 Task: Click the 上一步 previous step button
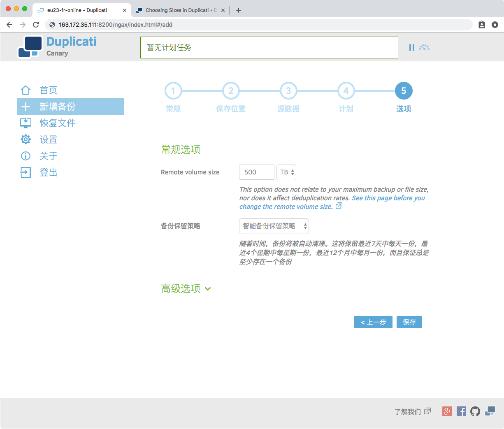[373, 322]
